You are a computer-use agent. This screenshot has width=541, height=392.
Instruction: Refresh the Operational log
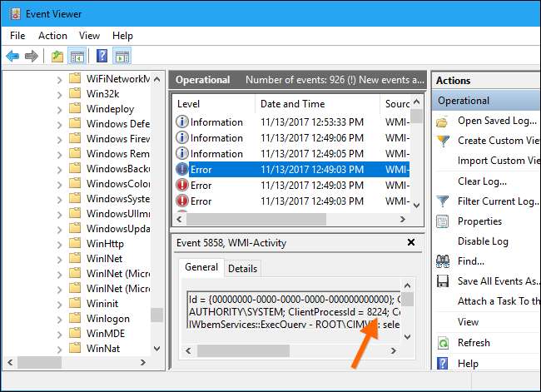(474, 342)
